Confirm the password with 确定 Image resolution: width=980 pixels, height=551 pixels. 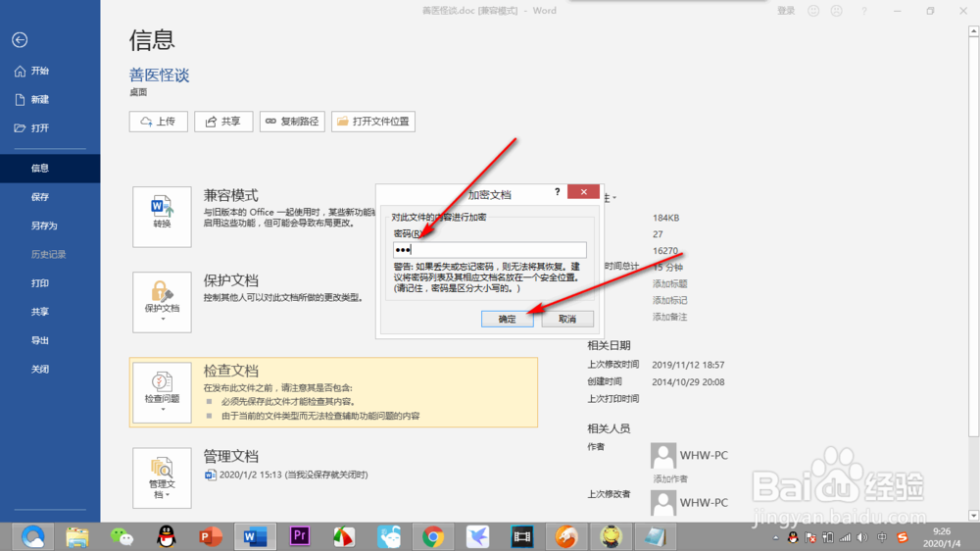point(507,319)
